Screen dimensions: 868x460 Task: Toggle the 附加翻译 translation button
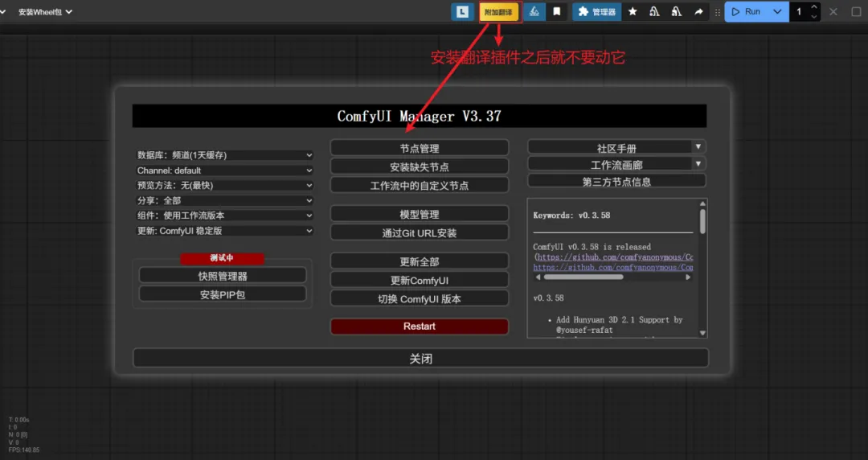pos(499,12)
